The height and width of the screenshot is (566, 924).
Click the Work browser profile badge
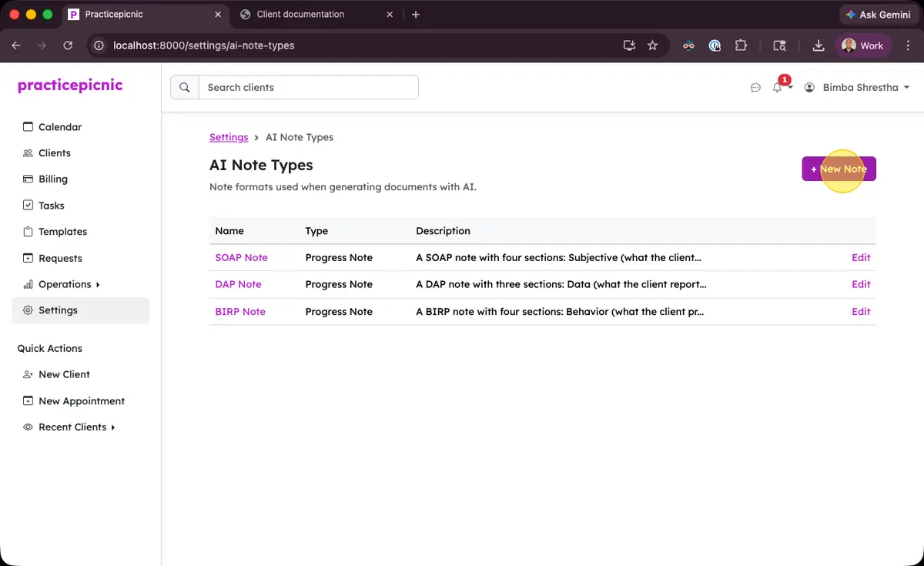coord(863,45)
